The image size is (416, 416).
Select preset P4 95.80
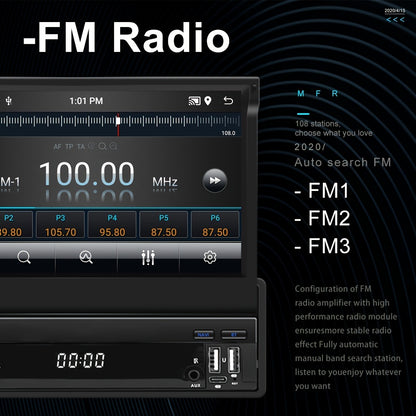[112, 225]
